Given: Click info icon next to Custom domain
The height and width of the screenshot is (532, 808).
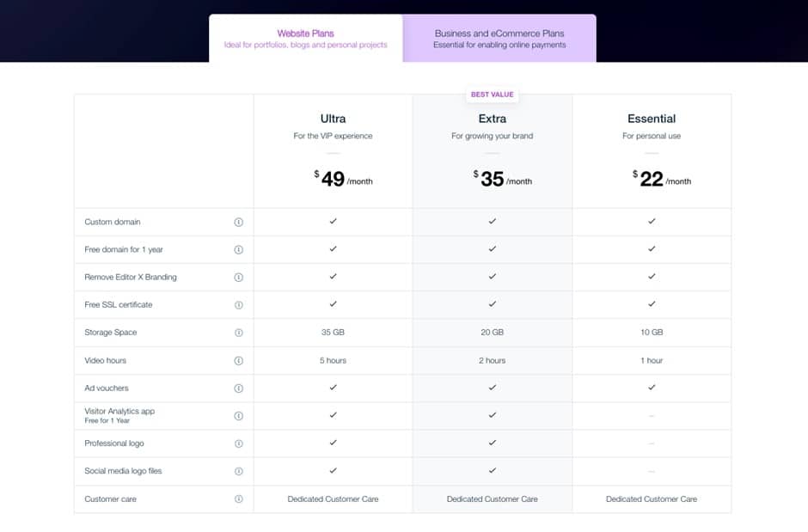Looking at the screenshot, I should point(239,222).
